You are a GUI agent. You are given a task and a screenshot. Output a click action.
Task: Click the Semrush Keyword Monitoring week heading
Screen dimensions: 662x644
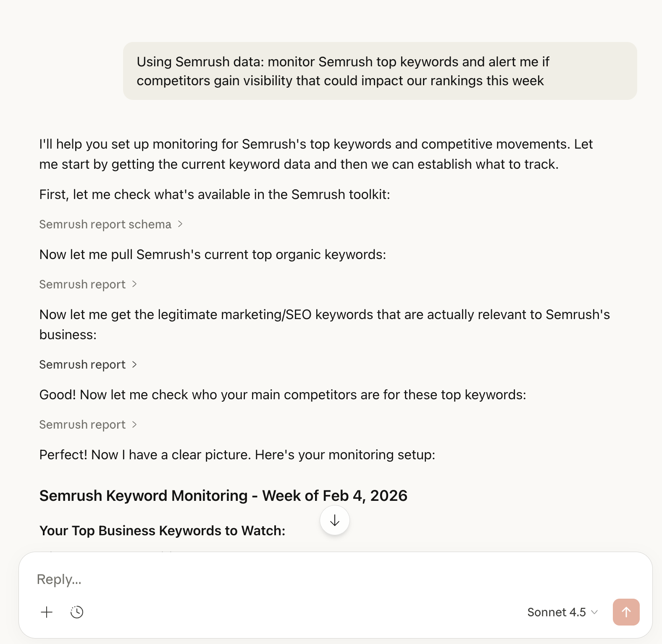223,496
